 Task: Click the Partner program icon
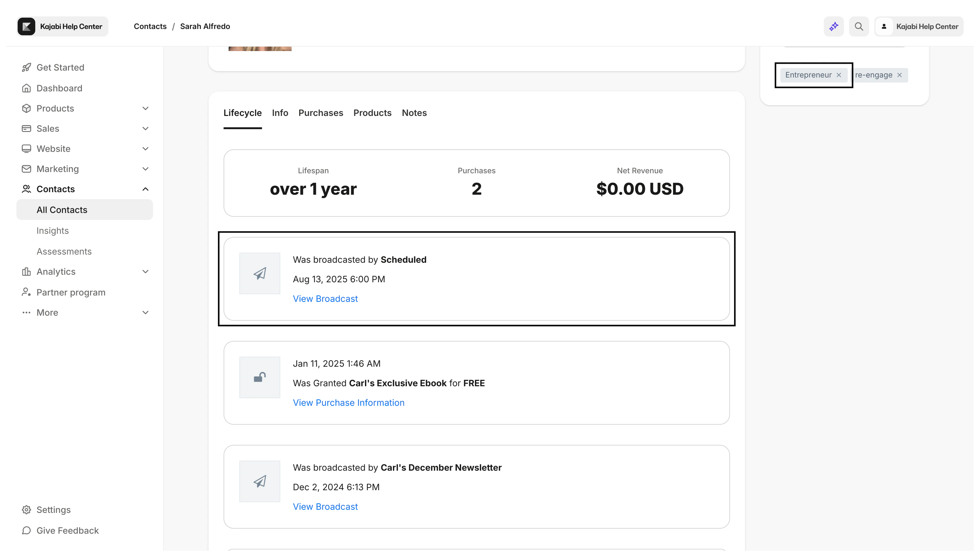tap(26, 292)
